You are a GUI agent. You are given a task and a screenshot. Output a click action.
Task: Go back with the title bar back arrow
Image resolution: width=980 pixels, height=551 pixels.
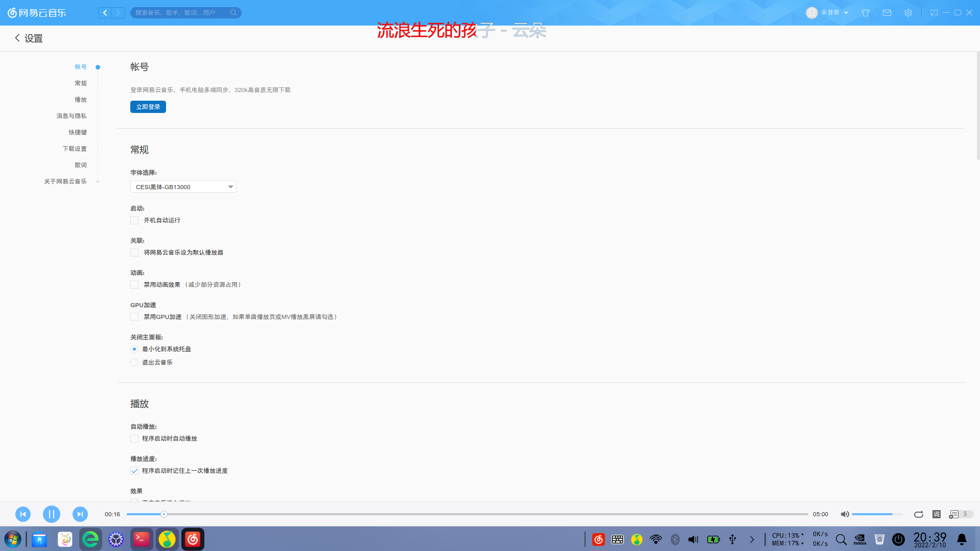tap(105, 13)
